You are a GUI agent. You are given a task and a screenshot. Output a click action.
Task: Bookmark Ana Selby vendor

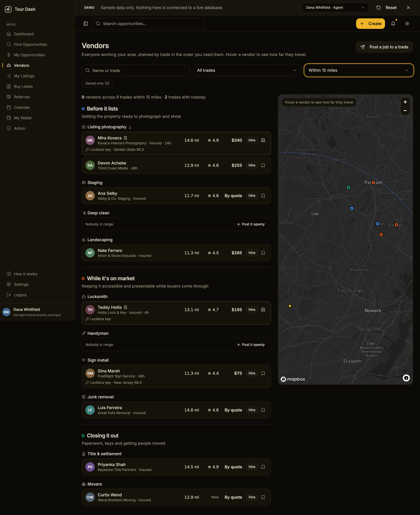263,196
